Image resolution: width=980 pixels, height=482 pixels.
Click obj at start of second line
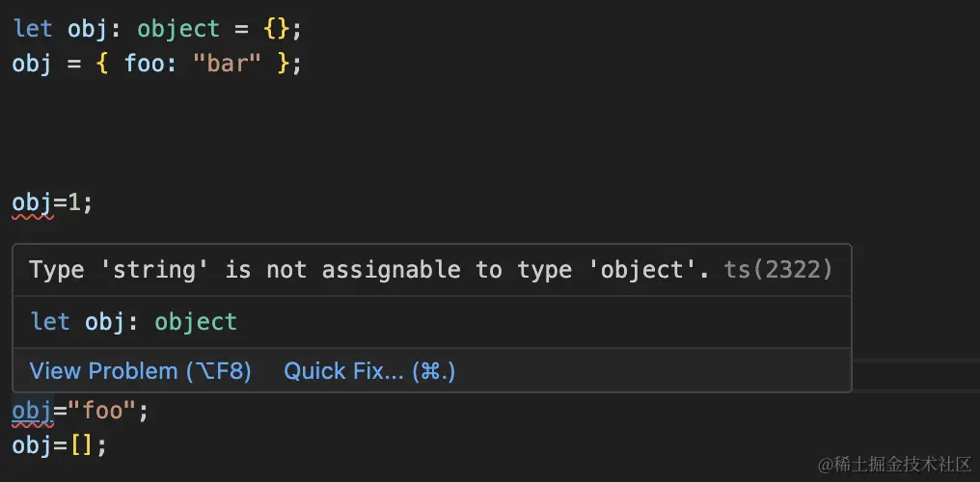pyautogui.click(x=32, y=64)
